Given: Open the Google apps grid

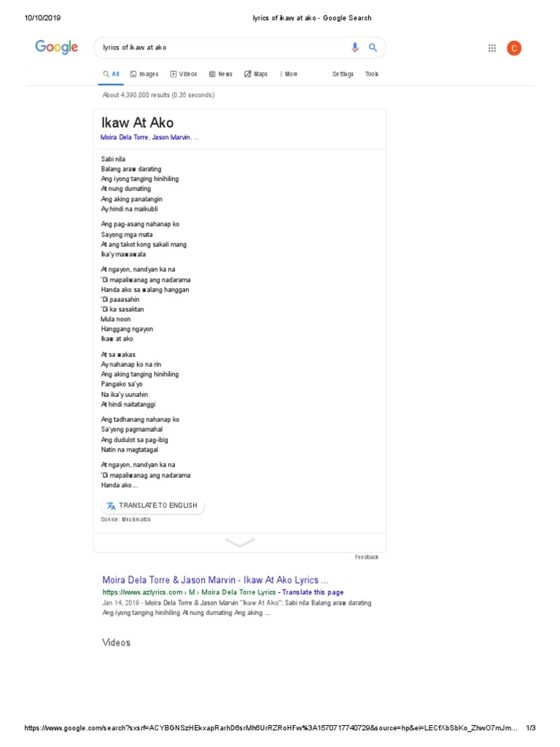Looking at the screenshot, I should coord(492,49).
